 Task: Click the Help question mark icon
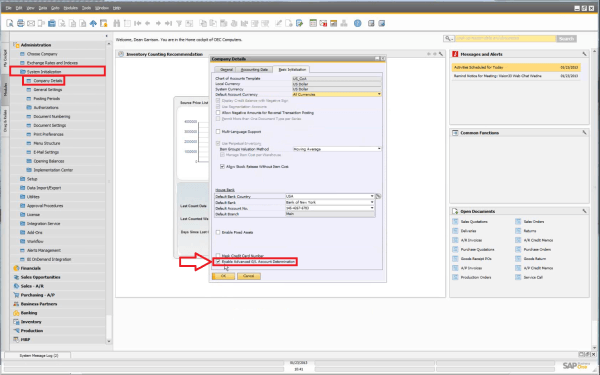[x=357, y=23]
